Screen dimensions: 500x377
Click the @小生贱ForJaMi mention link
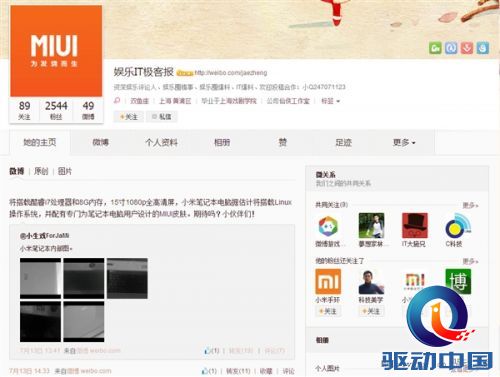pos(44,236)
